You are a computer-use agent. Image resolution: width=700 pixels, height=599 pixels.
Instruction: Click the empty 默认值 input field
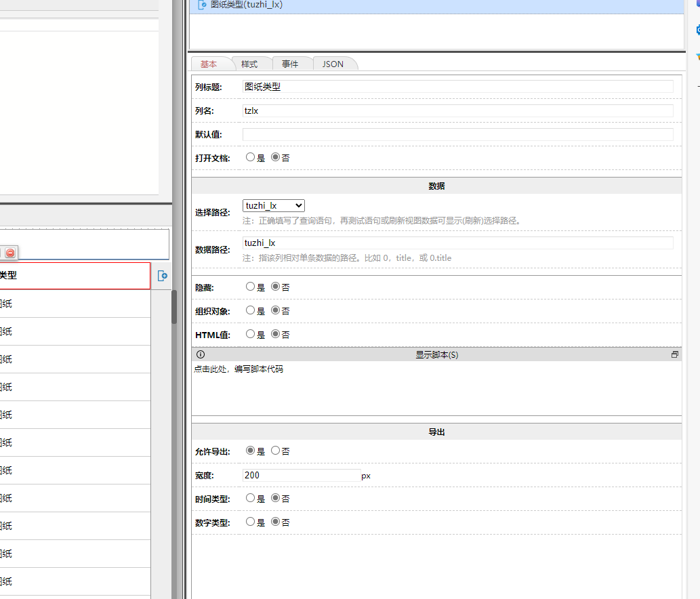click(457, 134)
